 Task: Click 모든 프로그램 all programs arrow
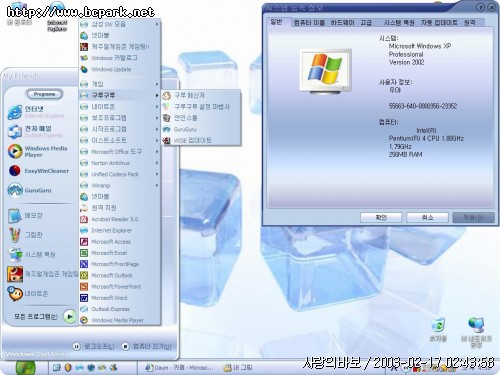pos(69,317)
